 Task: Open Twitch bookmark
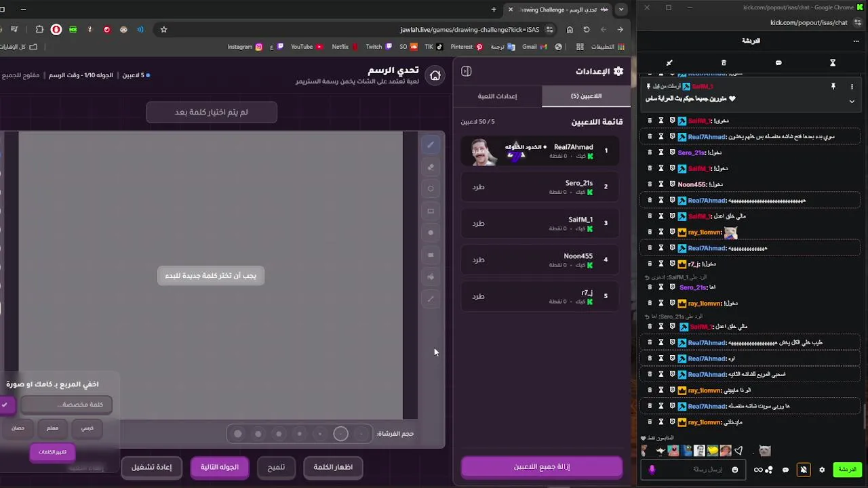[379, 47]
